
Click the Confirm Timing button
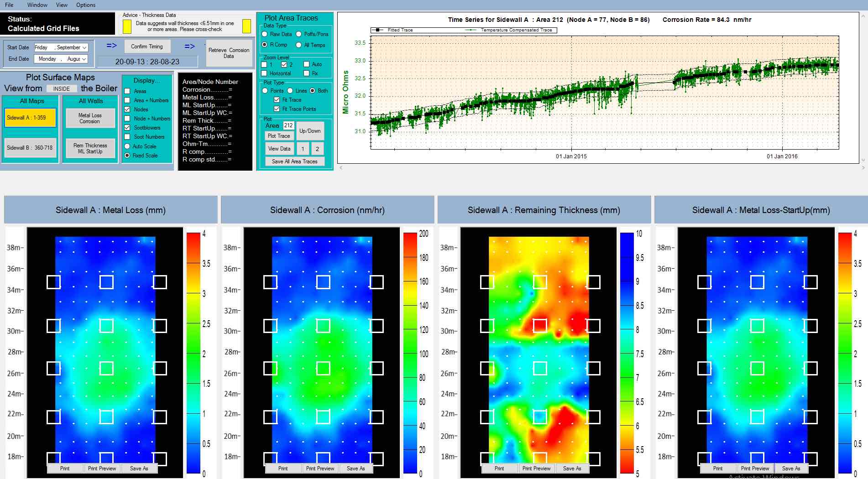coord(147,47)
